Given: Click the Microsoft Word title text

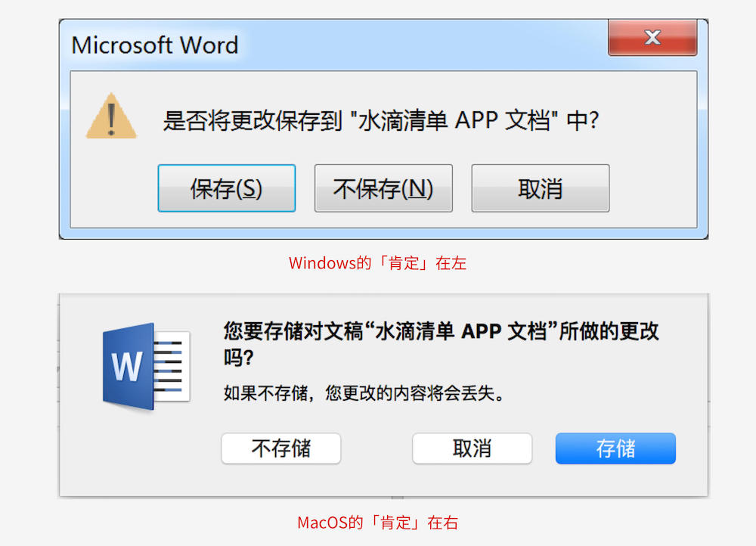Looking at the screenshot, I should (155, 45).
